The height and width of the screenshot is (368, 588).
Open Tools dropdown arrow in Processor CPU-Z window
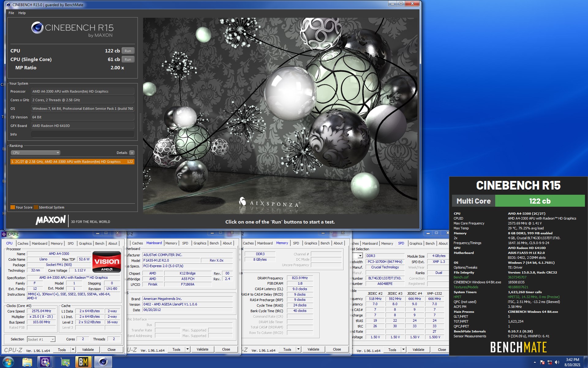[x=73, y=350]
